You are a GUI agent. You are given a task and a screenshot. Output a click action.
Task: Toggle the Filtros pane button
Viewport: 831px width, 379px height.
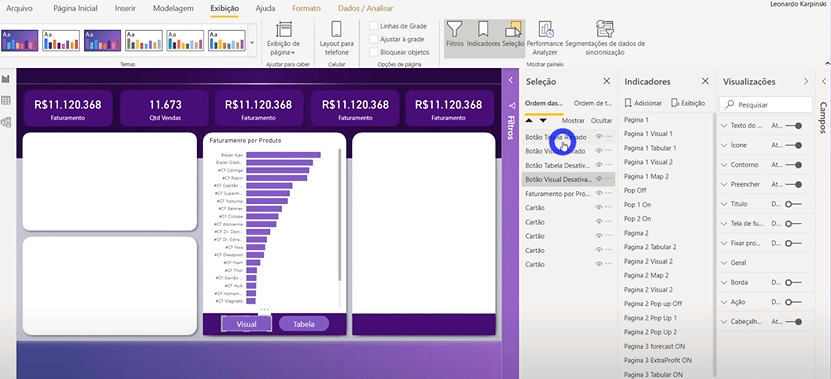(x=455, y=35)
